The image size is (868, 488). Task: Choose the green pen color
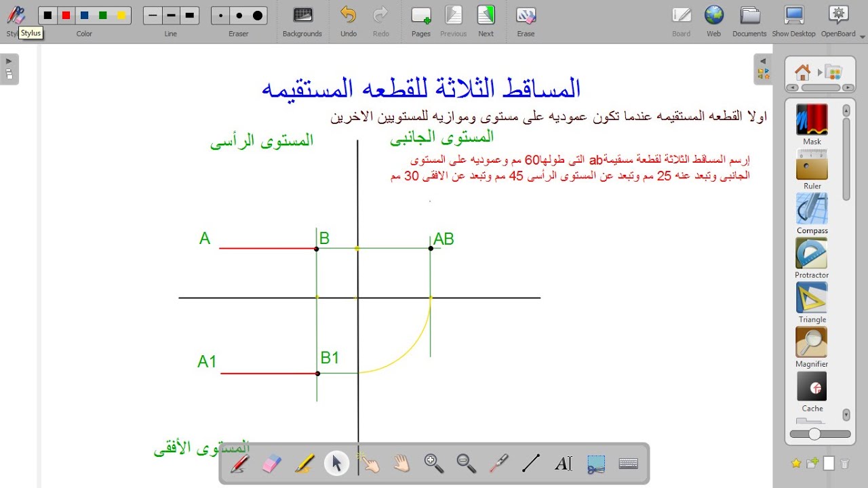pyautogui.click(x=102, y=15)
